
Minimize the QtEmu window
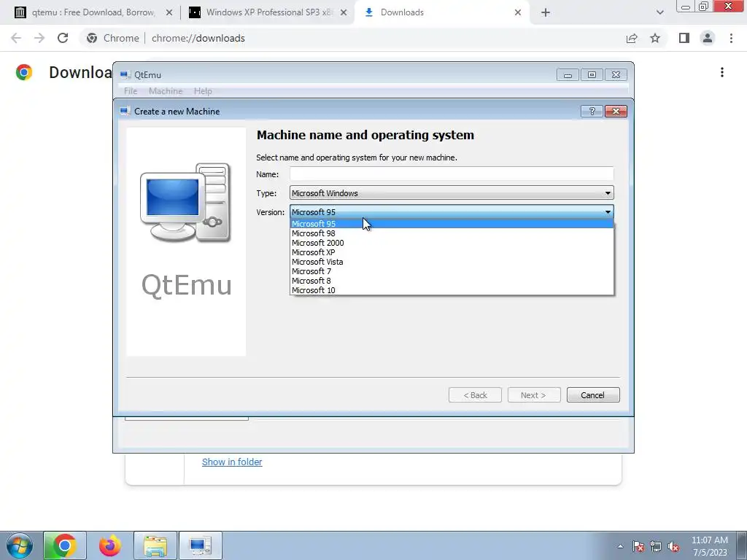(x=568, y=75)
